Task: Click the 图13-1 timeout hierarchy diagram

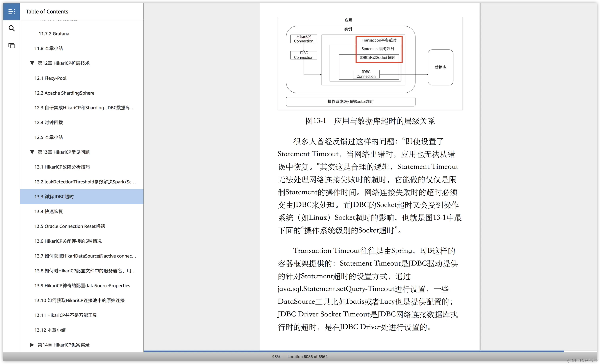Action: point(370,63)
